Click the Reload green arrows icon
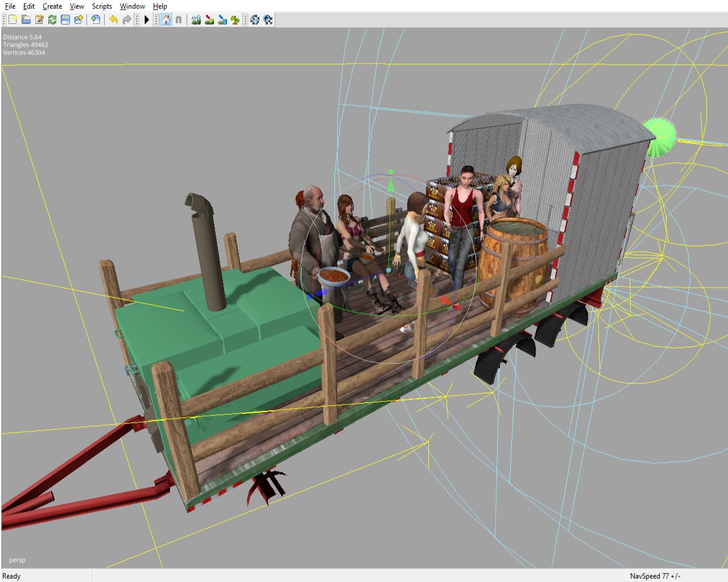The image size is (728, 582). tap(52, 20)
